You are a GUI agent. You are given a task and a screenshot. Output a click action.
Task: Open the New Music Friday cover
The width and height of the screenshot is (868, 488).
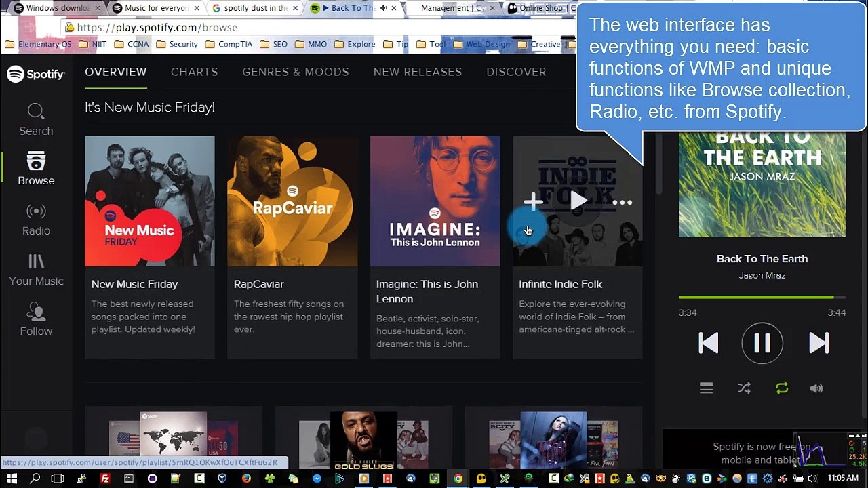(x=149, y=201)
